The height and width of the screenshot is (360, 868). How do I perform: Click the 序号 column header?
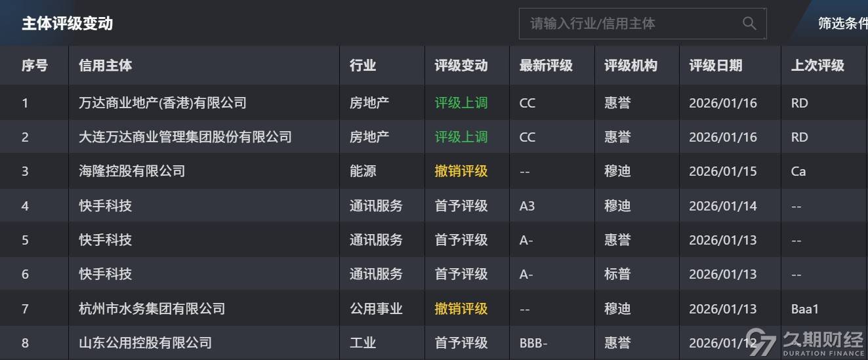tap(35, 66)
